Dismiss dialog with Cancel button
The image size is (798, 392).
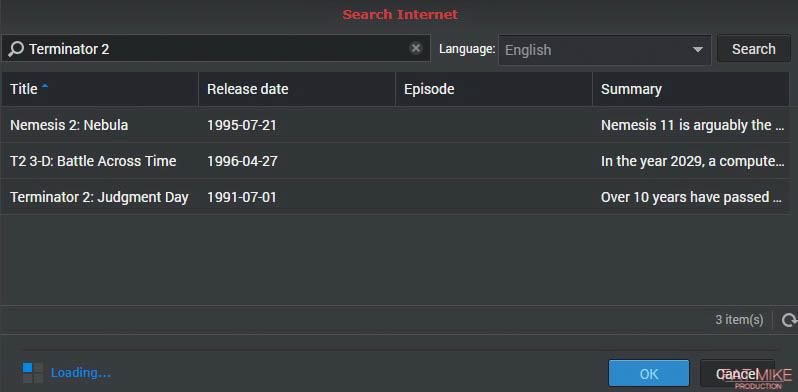point(737,374)
